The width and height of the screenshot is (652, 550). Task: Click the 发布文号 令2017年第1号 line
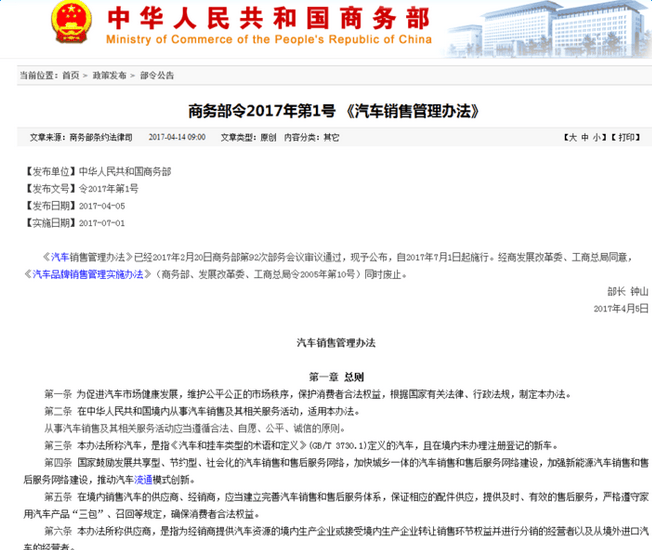(81, 189)
